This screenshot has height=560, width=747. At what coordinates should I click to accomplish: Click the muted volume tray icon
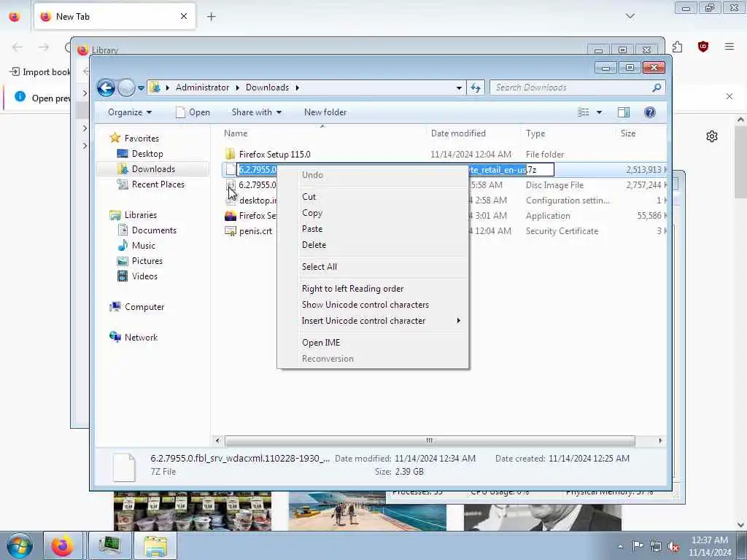pos(673,547)
